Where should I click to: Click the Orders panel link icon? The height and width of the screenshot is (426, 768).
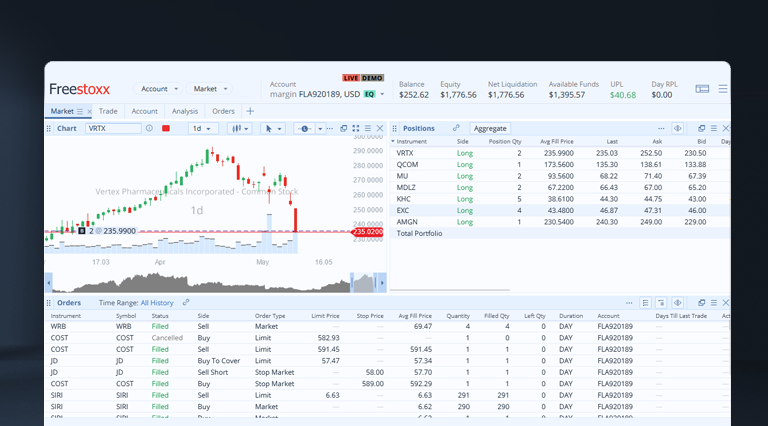click(x=186, y=303)
